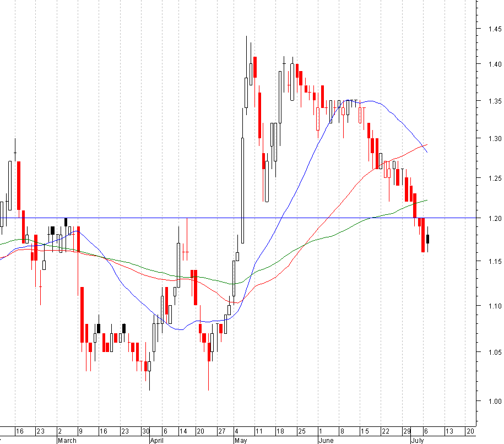
Task: Click the date label 2 in March
Action: tap(60, 431)
